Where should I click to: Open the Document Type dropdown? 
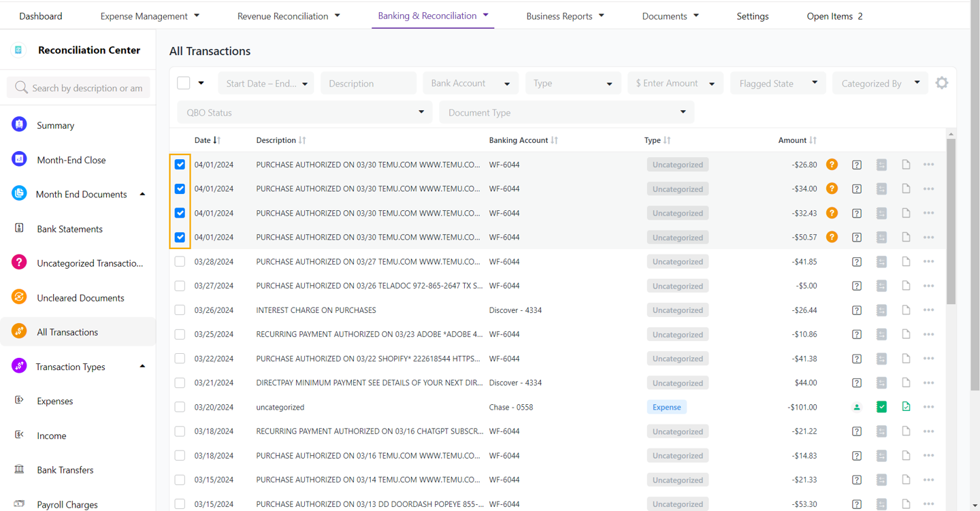[566, 112]
